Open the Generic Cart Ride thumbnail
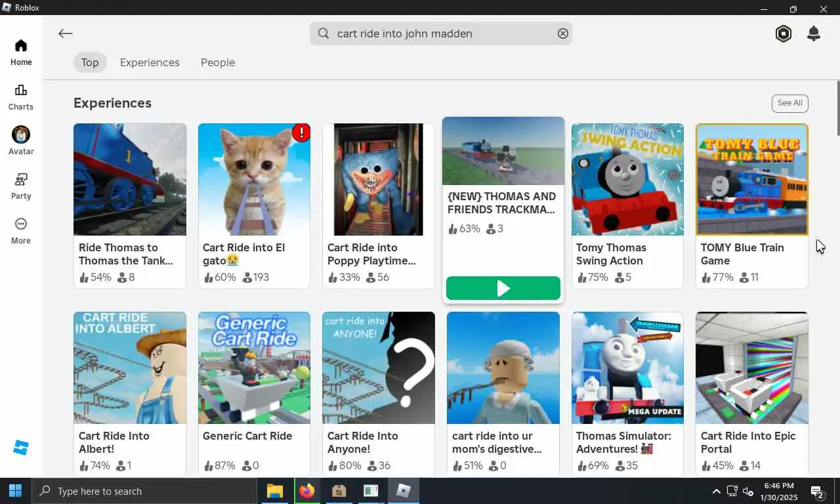This screenshot has height=504, width=840. click(254, 367)
